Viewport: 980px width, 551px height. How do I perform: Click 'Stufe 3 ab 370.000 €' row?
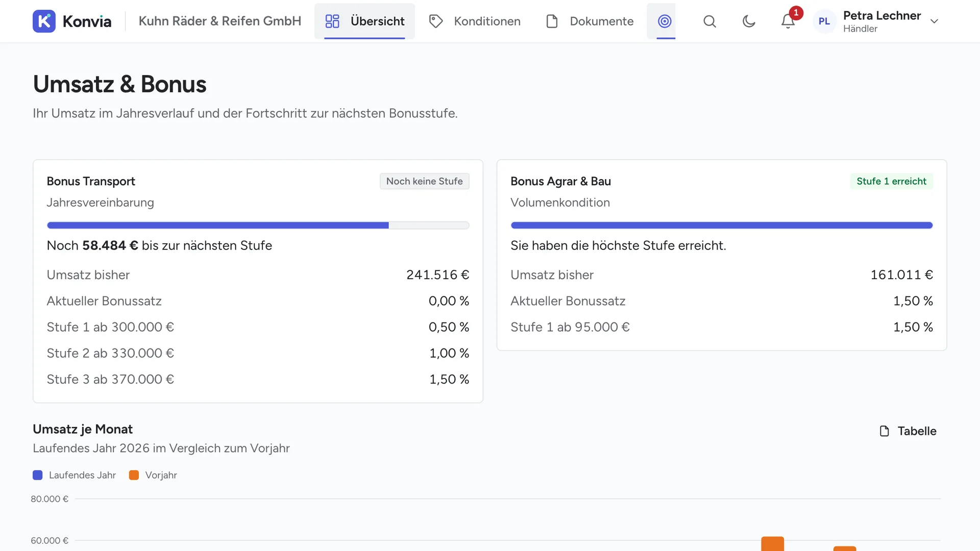(x=258, y=379)
